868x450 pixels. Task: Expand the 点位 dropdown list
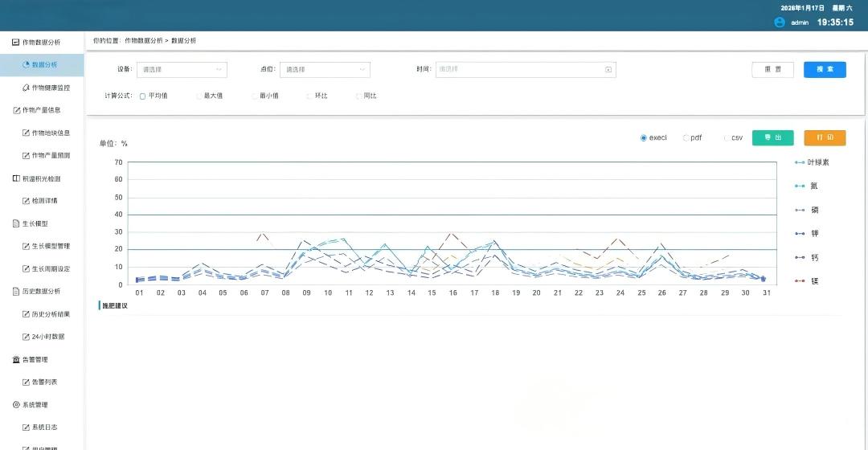pyautogui.click(x=325, y=70)
